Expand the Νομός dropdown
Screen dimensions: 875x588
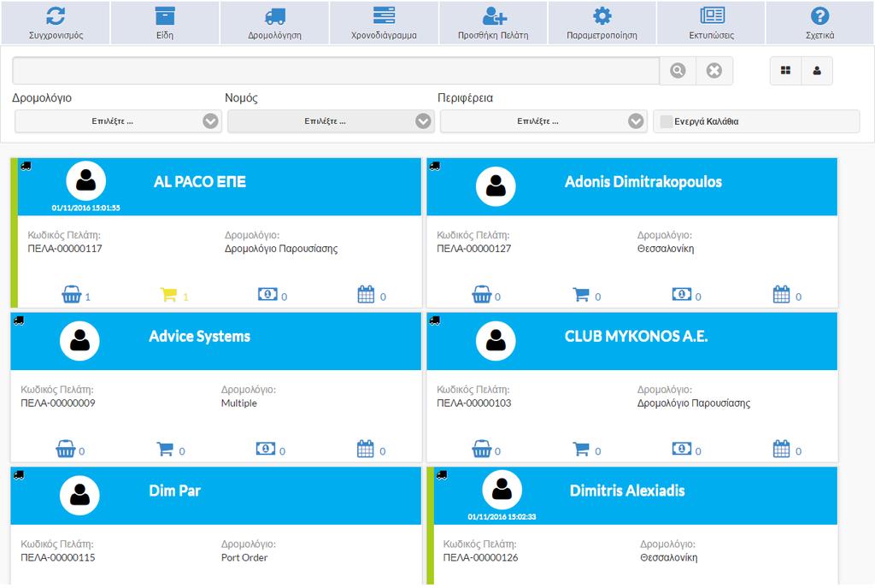[331, 121]
